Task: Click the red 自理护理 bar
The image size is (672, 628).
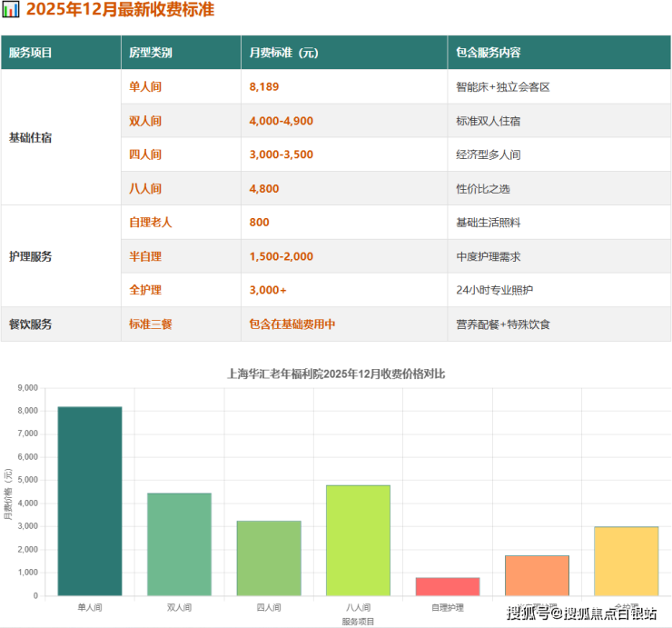Action: click(x=448, y=587)
